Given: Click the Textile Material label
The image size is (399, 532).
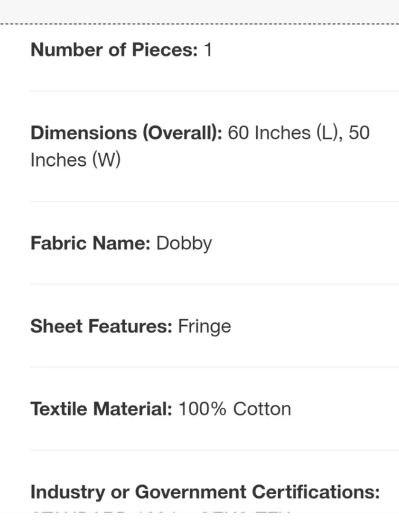Looking at the screenshot, I should point(101,409).
